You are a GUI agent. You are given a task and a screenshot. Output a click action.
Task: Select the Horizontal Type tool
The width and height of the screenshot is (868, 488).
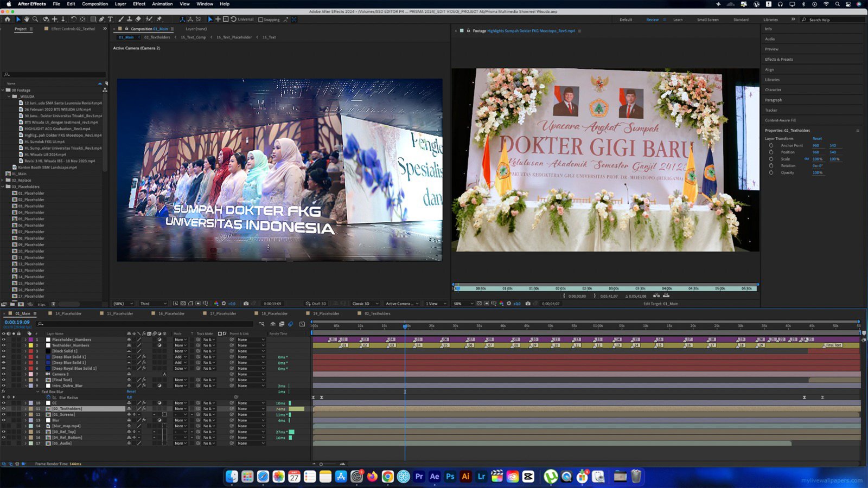[110, 19]
